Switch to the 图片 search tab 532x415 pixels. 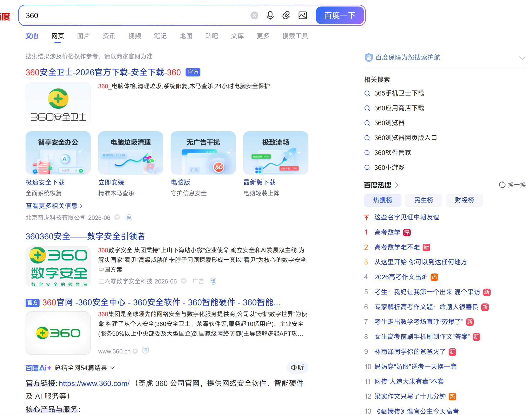coord(83,36)
